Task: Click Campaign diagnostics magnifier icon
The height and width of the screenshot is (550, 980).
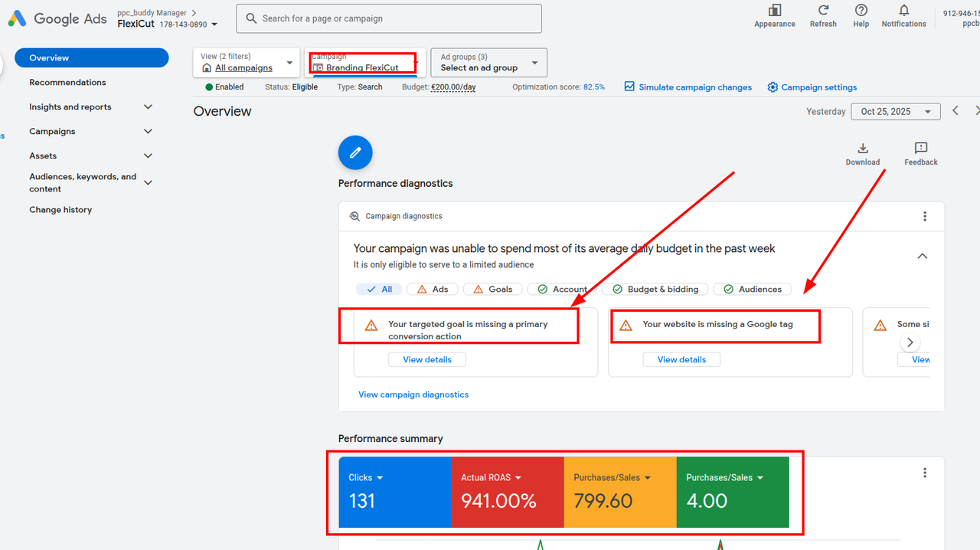Action: coord(354,216)
